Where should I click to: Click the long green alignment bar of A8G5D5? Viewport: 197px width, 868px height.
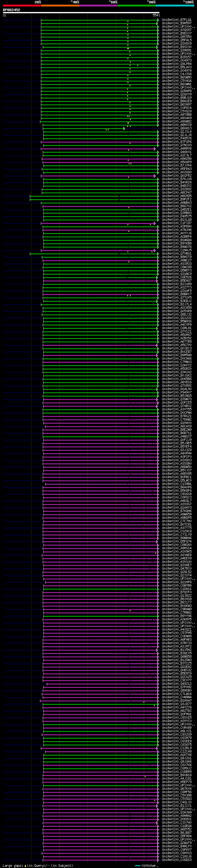94,196
